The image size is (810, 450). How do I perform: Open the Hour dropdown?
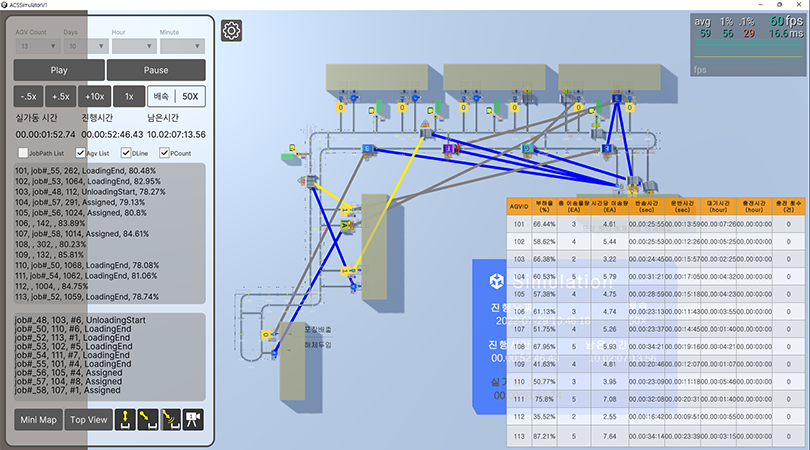point(133,45)
